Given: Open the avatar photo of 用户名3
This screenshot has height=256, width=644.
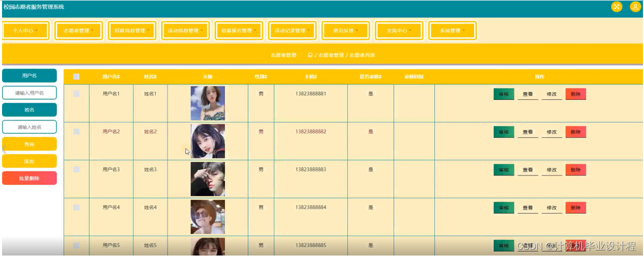Looking at the screenshot, I should pos(208,179).
